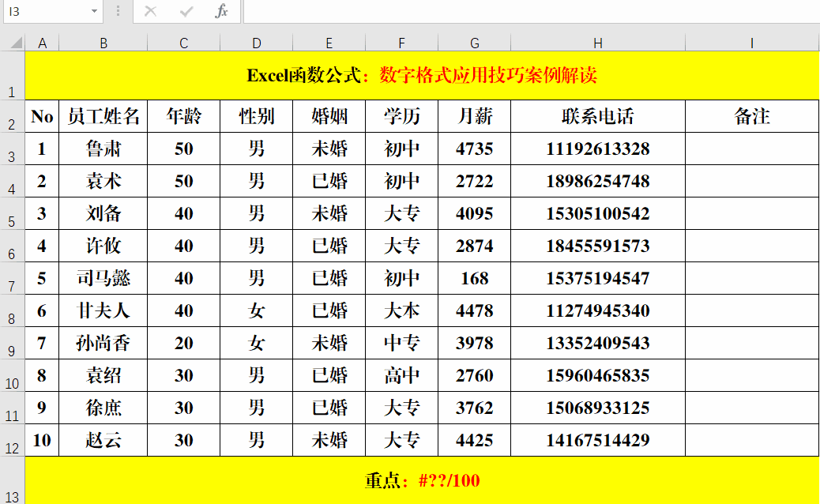Image resolution: width=820 pixels, height=504 pixels.
Task: Select column D header
Action: click(x=256, y=43)
